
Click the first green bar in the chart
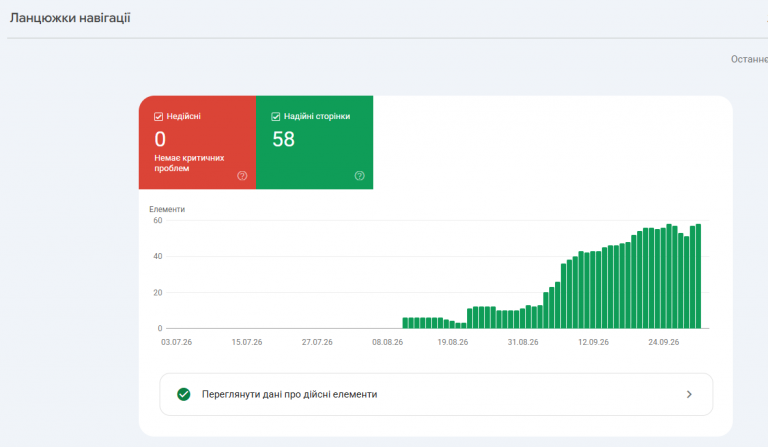coord(405,323)
